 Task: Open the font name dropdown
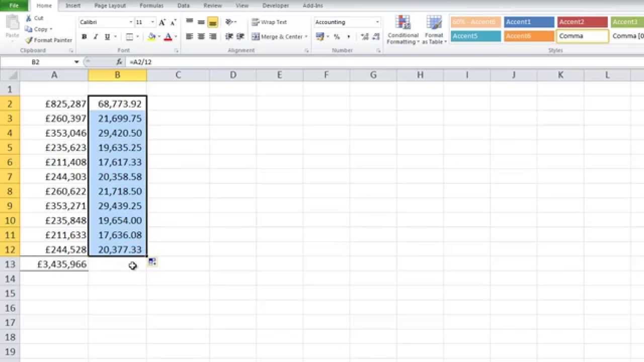tap(131, 22)
